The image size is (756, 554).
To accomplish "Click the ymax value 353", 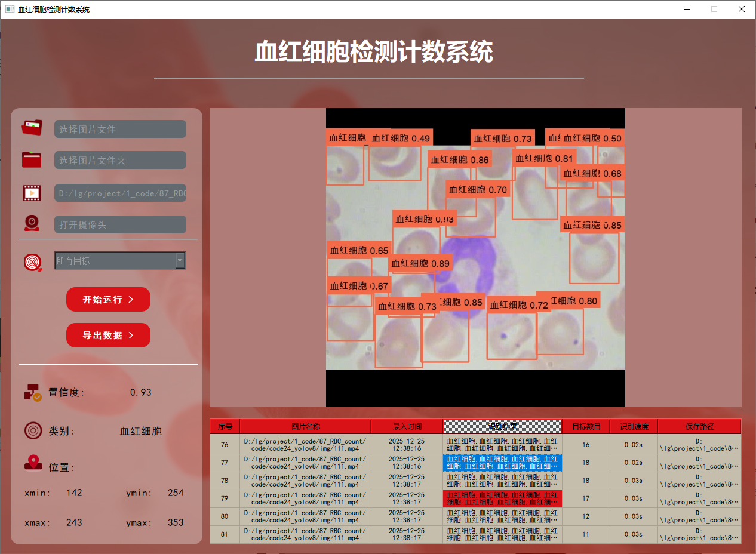I will point(176,522).
